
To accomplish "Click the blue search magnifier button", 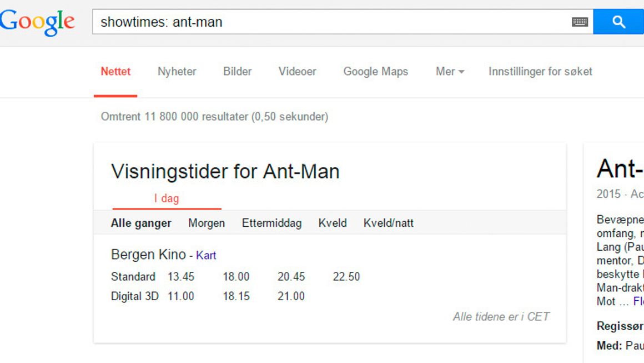I will pos(618,22).
